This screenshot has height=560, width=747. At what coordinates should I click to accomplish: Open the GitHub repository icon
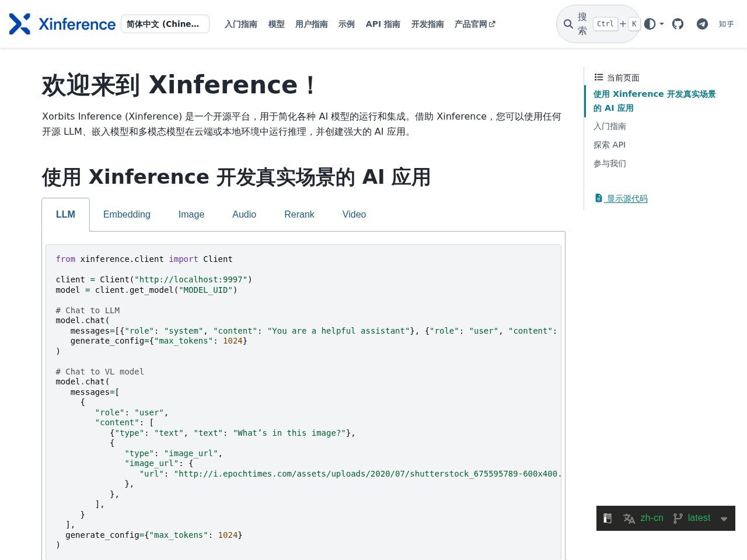click(678, 24)
